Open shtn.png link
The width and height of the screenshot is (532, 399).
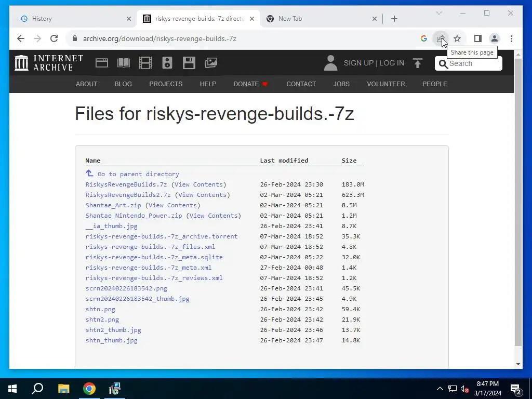pos(100,309)
